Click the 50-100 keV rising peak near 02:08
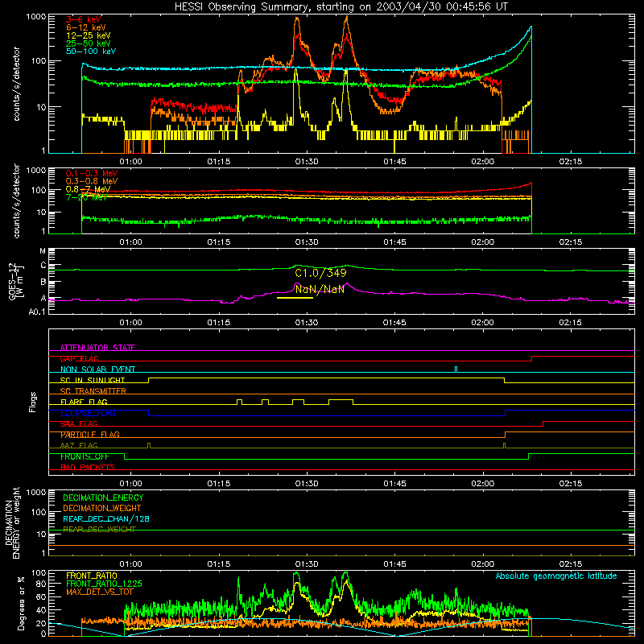The height and width of the screenshot is (644, 644). pos(530,28)
